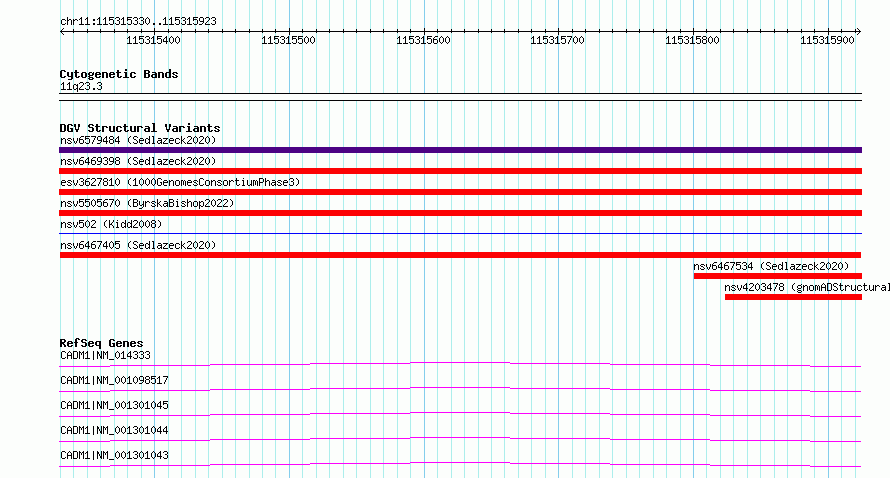Click the chr11:115315330..115315923 coordinate text
This screenshot has width=890, height=478.
(138, 22)
